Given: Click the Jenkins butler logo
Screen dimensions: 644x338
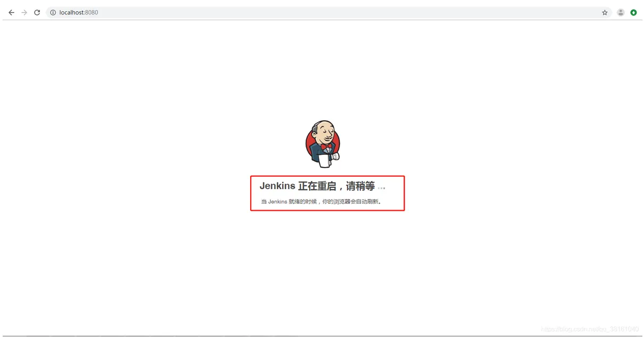Looking at the screenshot, I should (323, 144).
